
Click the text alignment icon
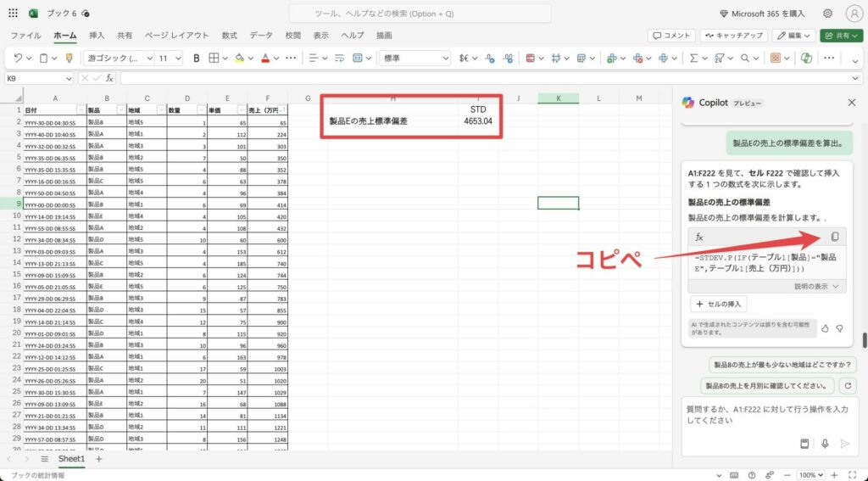coord(314,59)
